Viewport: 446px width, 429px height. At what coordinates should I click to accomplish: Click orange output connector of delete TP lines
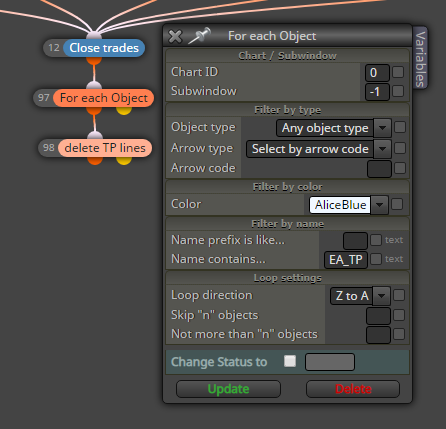click(x=95, y=161)
